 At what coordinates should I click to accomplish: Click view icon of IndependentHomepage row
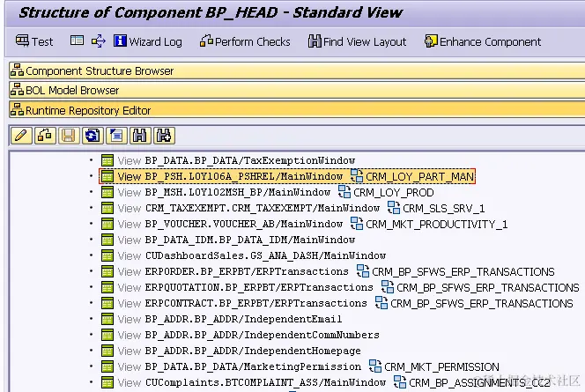107,351
